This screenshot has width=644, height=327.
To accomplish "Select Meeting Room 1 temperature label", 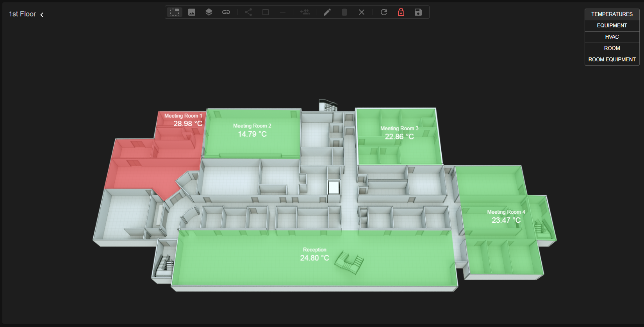I will pos(187,123).
